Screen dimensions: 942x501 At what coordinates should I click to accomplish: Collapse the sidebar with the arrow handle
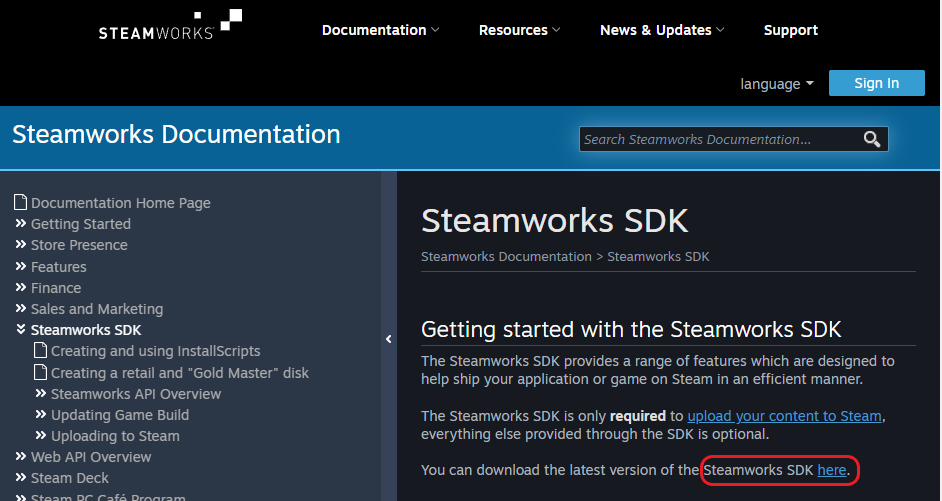389,339
